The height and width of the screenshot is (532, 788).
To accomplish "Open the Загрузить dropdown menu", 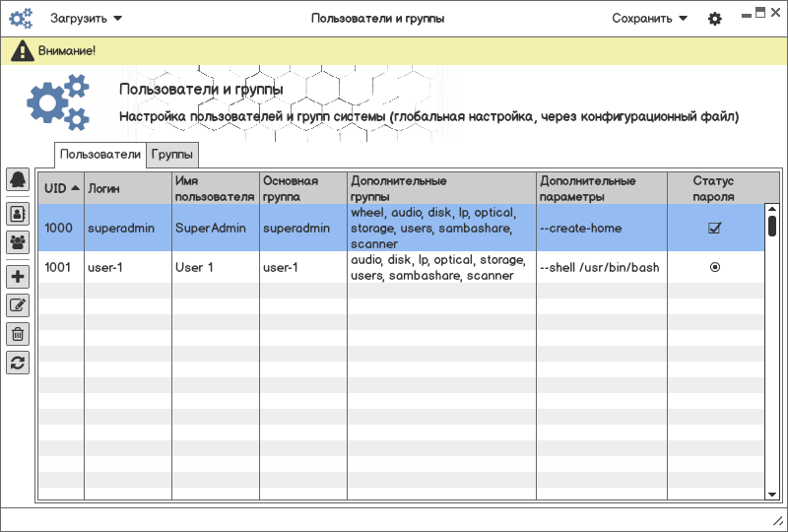I will pos(87,19).
